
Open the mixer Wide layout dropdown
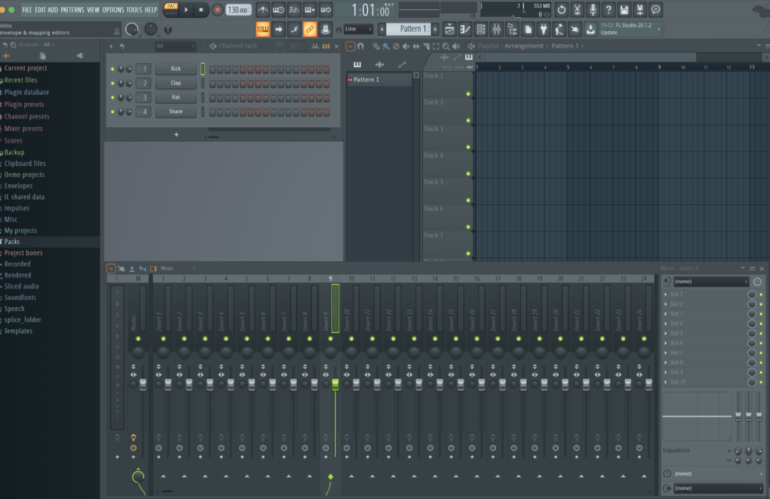(177, 269)
